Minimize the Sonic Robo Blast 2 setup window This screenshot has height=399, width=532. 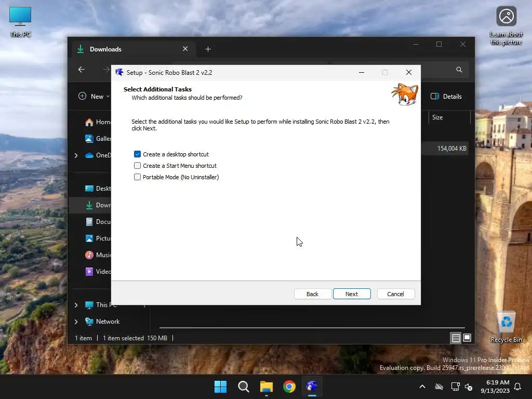tap(362, 72)
